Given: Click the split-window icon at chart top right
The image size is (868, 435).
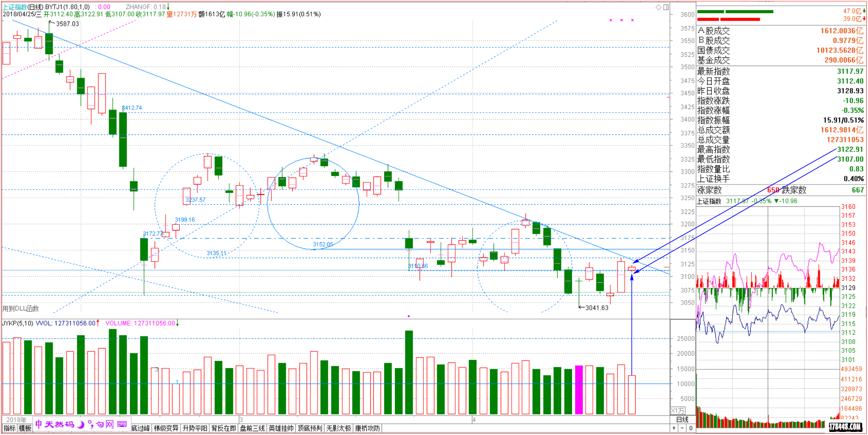Looking at the screenshot, I should tap(666, 7).
